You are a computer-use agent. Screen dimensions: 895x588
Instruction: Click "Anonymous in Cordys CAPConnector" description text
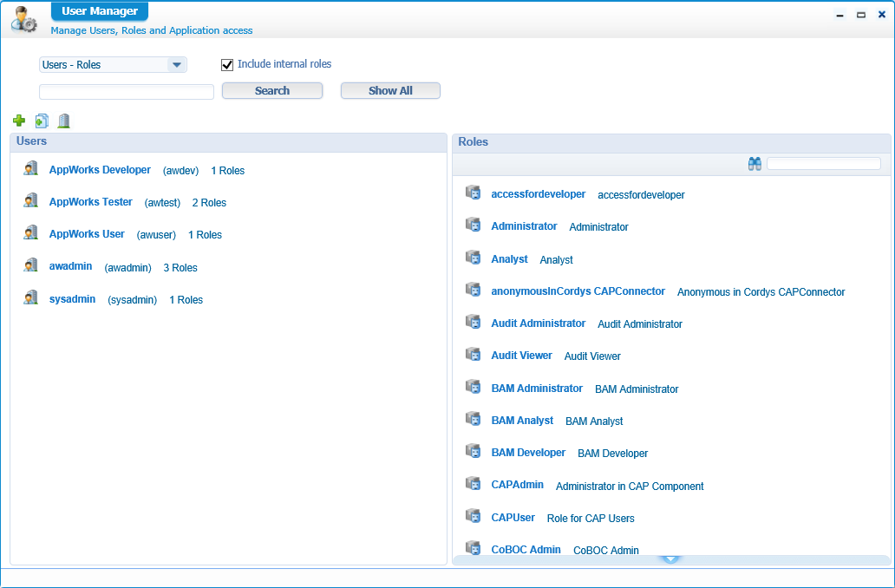[761, 291]
